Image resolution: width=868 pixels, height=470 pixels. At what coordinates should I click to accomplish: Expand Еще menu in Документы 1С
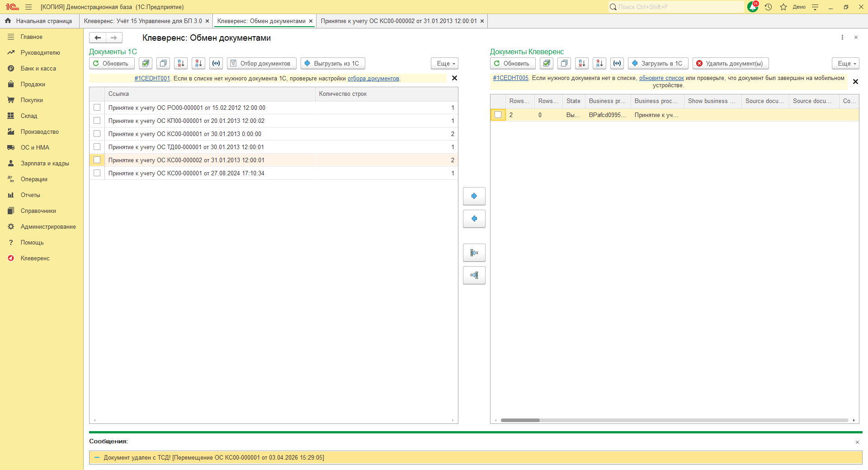(445, 63)
